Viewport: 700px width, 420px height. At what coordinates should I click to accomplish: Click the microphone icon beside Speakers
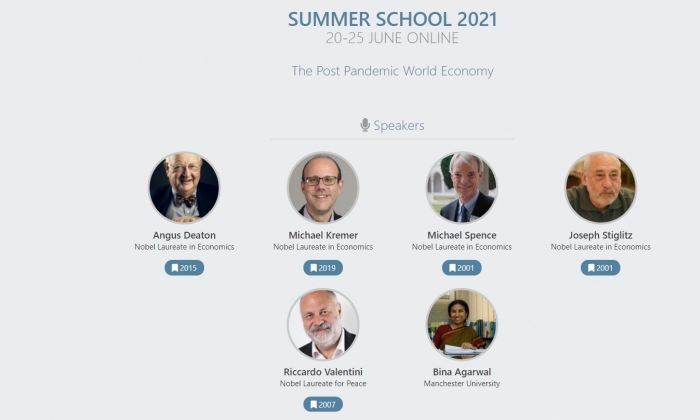(x=365, y=125)
